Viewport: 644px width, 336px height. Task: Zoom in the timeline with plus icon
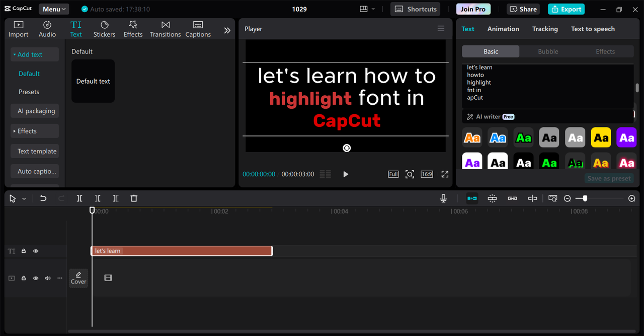tap(632, 198)
